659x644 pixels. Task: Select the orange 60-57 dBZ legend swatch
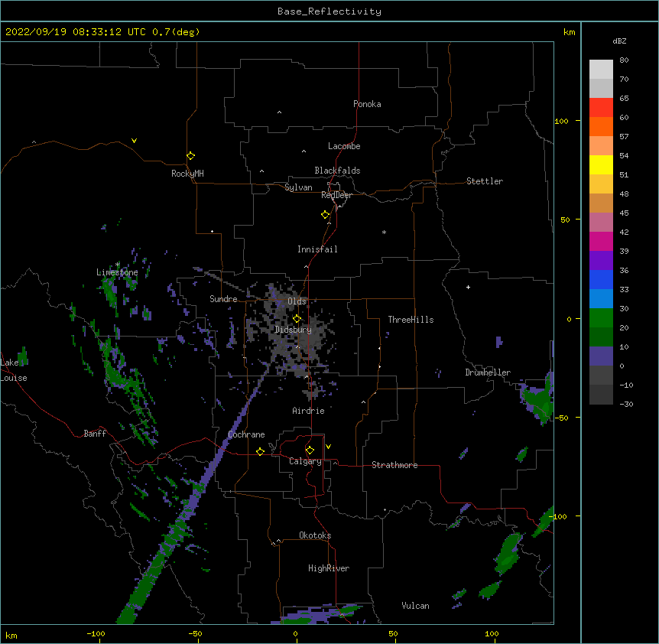[x=601, y=126]
